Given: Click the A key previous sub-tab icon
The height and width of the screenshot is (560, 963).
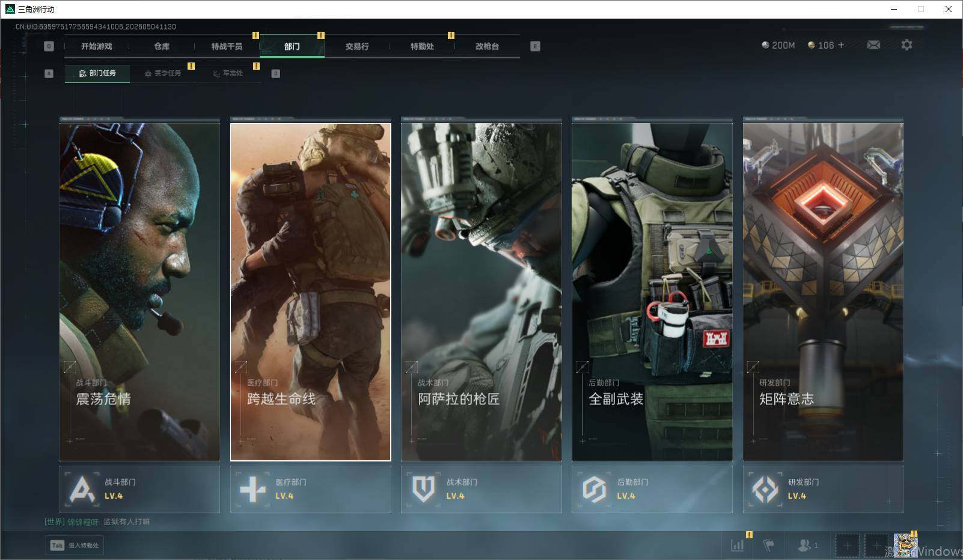Looking at the screenshot, I should pos(49,73).
